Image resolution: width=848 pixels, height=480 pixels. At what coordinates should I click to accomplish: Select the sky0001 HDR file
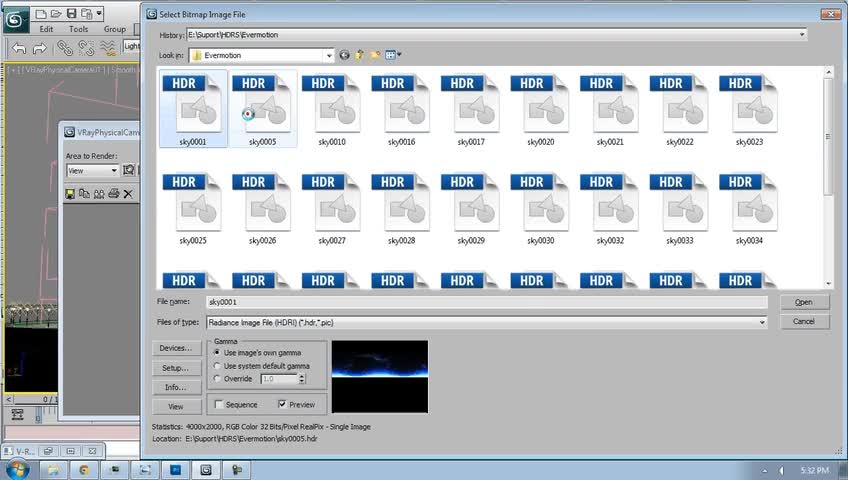tap(193, 109)
